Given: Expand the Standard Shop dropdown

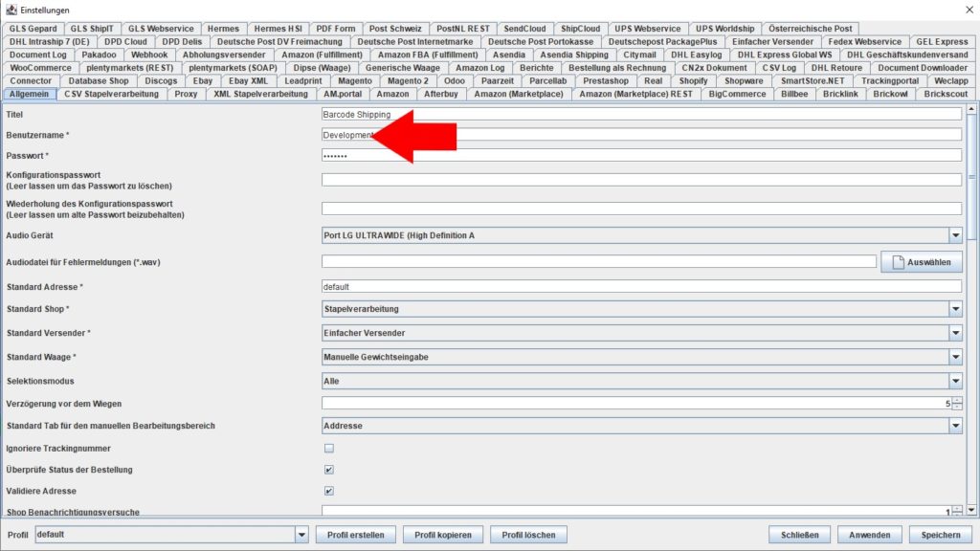Looking at the screenshot, I should [955, 309].
